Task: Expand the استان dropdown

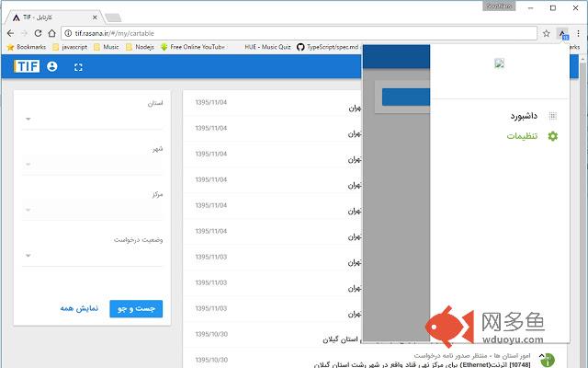Action: click(x=92, y=119)
